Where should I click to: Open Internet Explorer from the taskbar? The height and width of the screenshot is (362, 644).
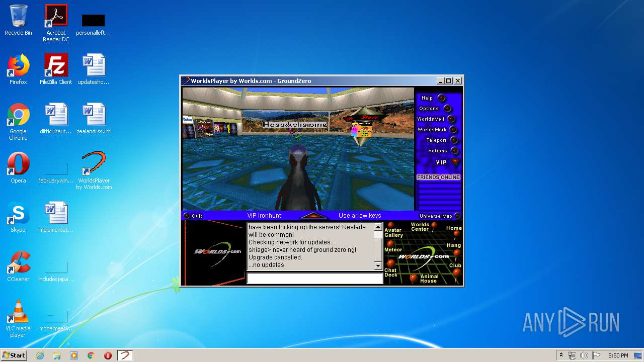point(40,355)
